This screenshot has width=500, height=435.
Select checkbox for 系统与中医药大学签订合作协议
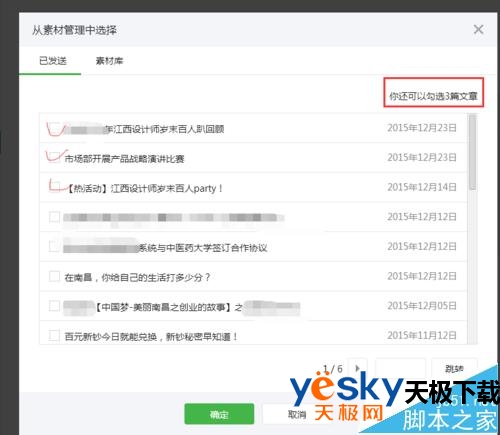54,247
